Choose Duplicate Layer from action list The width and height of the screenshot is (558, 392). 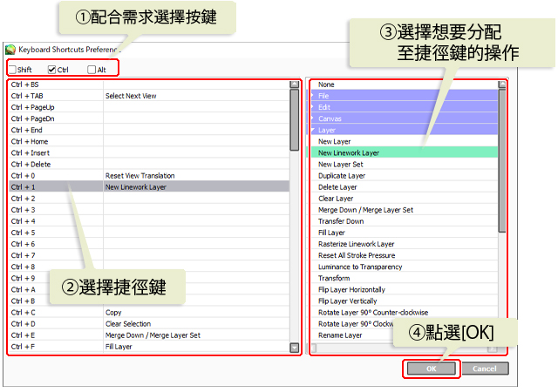342,175
